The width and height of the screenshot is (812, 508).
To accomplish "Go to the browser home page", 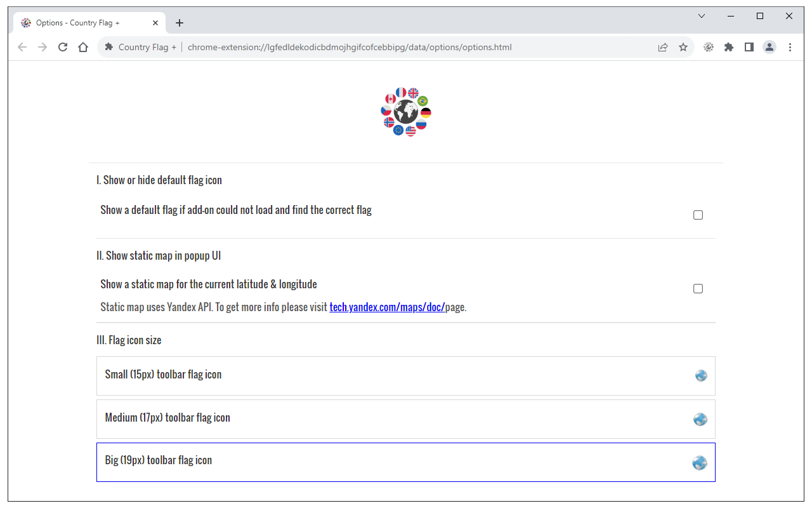I will pos(83,47).
